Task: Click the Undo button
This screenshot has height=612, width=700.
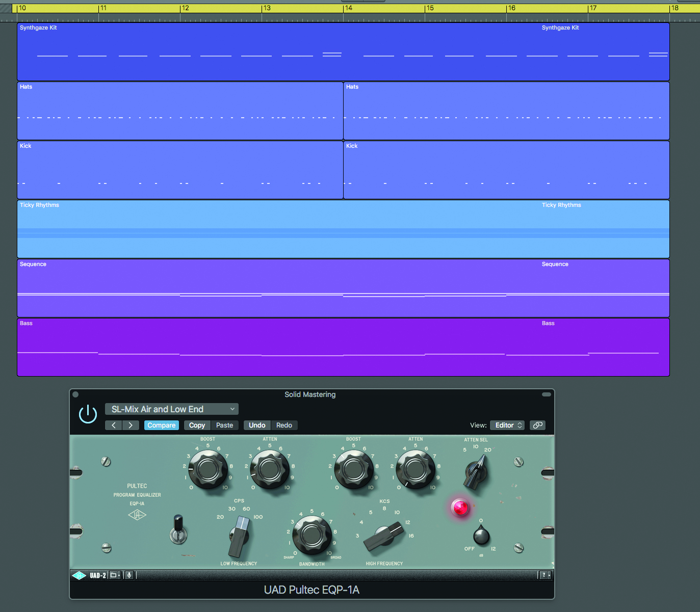Action: pyautogui.click(x=257, y=425)
